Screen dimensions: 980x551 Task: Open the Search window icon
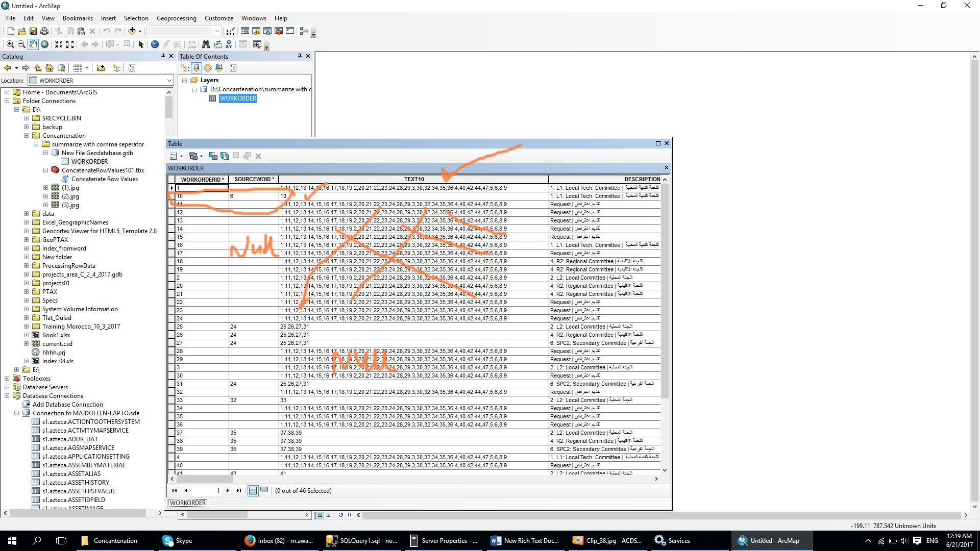[267, 31]
